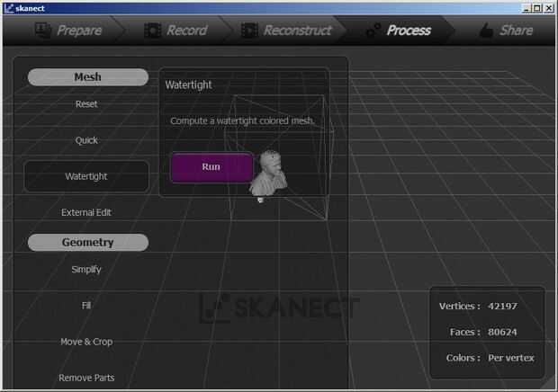Screen dimensions: 558x392
Task: Choose the Fill geometry option
Action: [x=86, y=306]
